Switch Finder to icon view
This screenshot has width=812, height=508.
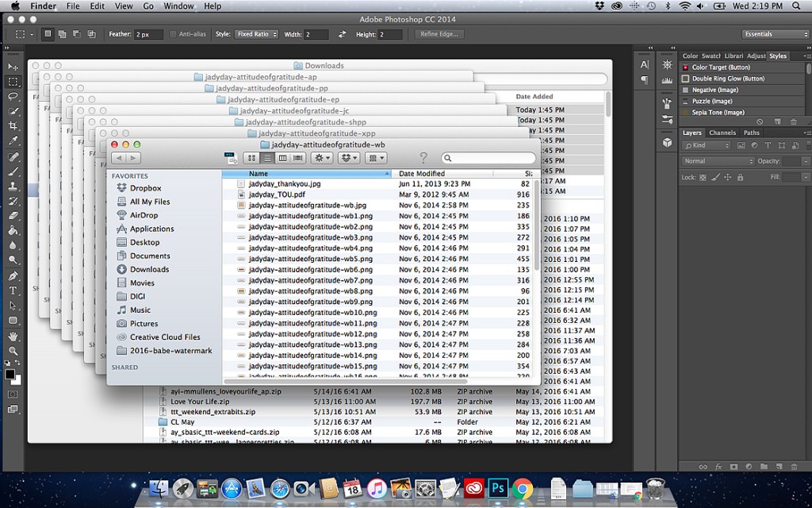pyautogui.click(x=251, y=158)
